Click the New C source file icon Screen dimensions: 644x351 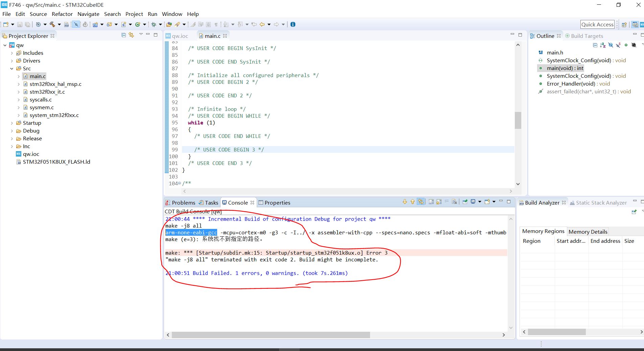pos(123,24)
